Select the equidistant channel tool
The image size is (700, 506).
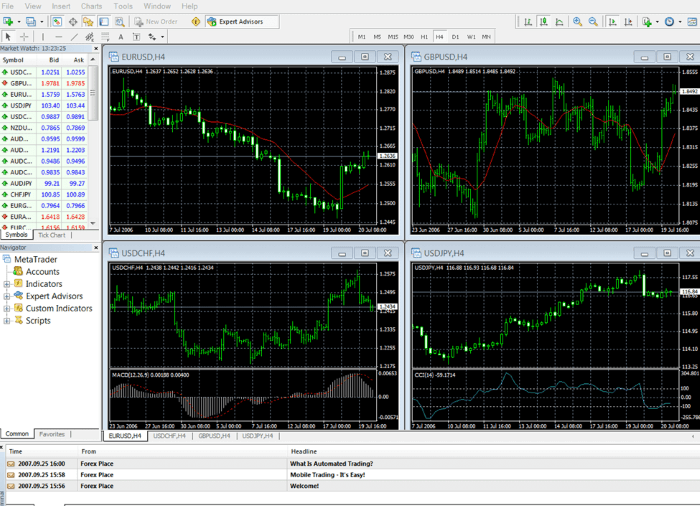[90, 37]
